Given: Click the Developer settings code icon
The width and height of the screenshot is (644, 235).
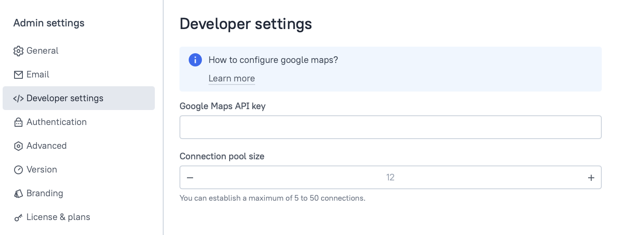Looking at the screenshot, I should click(18, 99).
